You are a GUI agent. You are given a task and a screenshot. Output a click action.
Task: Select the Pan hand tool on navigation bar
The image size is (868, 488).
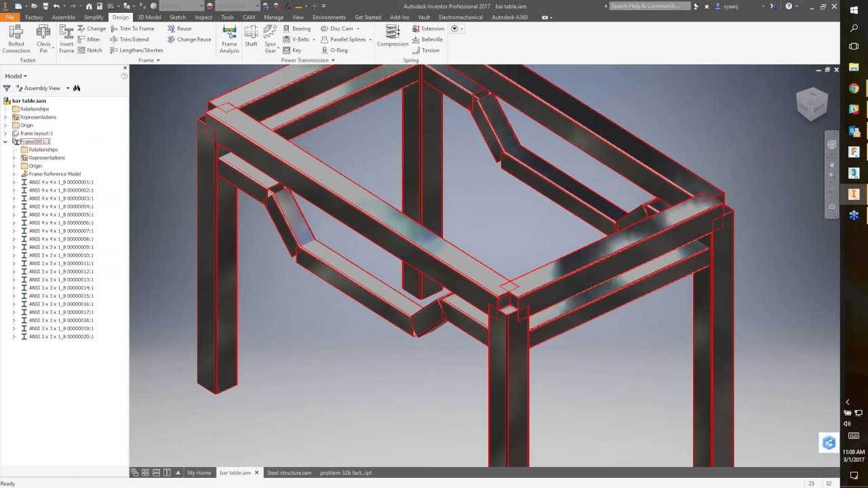pos(831,165)
